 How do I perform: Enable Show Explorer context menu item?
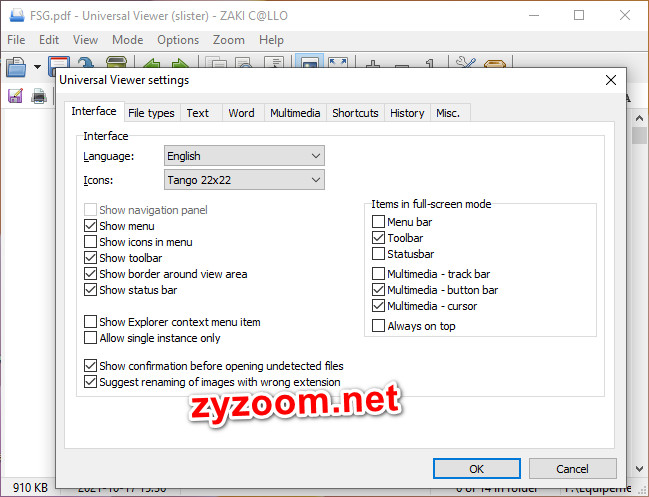(90, 322)
